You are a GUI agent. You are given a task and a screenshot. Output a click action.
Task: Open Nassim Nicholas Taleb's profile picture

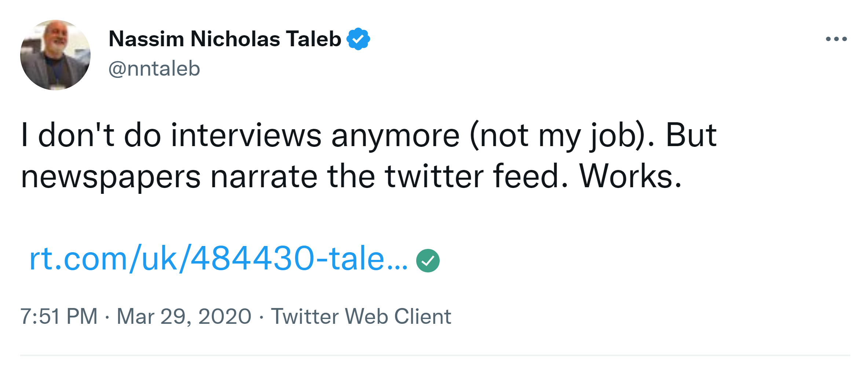pos(55,55)
